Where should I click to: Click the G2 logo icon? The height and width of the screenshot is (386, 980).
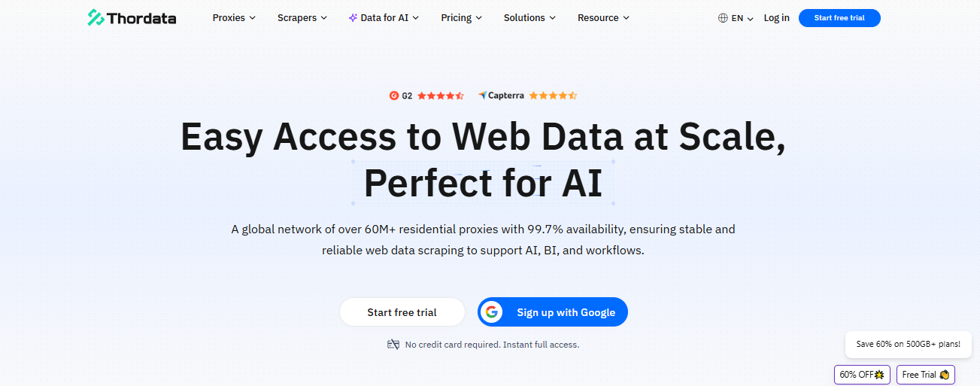click(x=394, y=96)
